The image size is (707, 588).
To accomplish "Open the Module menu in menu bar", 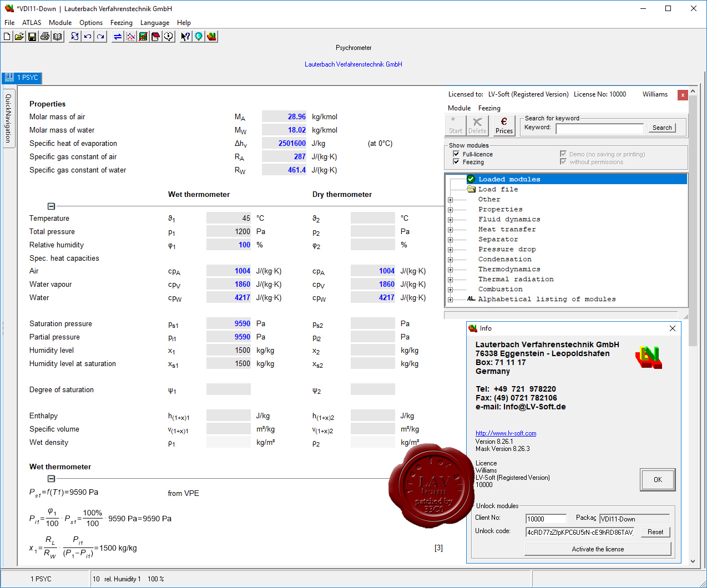I will 60,23.
